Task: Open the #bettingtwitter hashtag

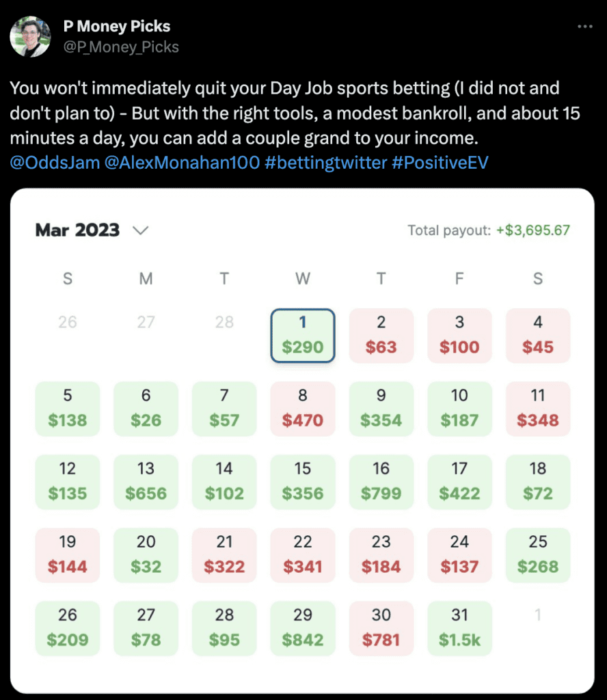Action: [x=326, y=163]
